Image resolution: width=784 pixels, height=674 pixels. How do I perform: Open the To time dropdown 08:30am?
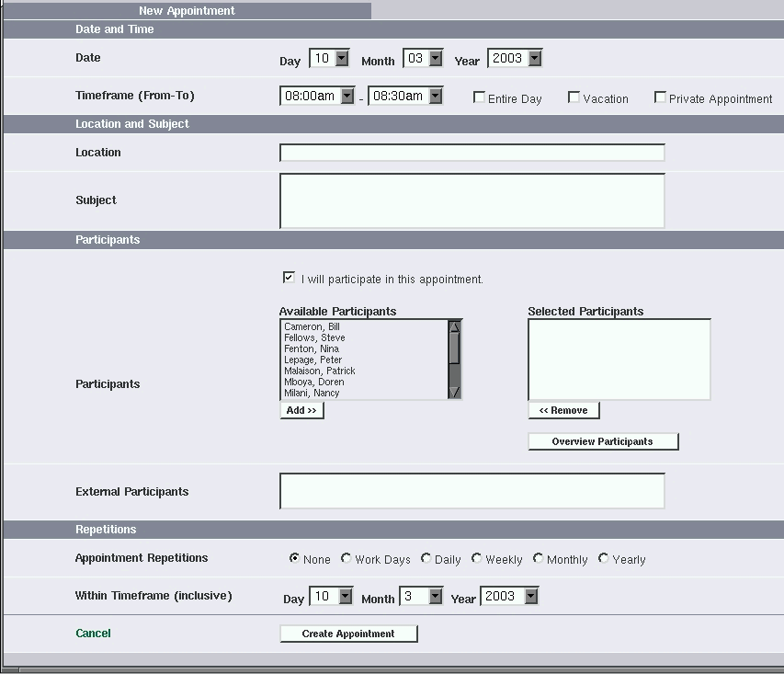click(x=405, y=96)
